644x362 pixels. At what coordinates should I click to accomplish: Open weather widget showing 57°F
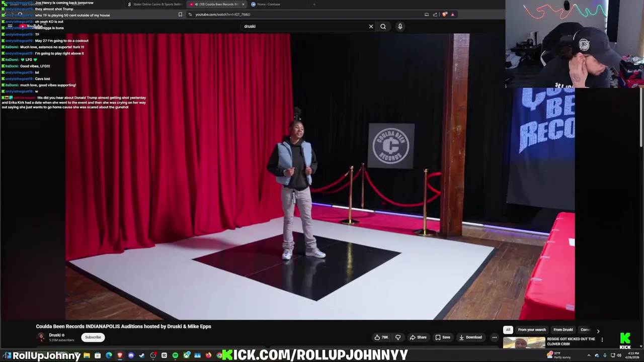tap(558, 355)
